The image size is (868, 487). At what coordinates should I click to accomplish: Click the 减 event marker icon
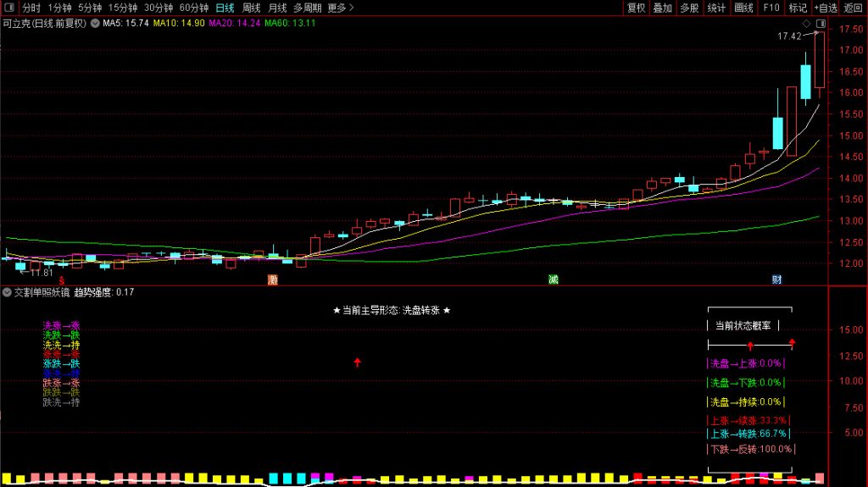(x=553, y=279)
